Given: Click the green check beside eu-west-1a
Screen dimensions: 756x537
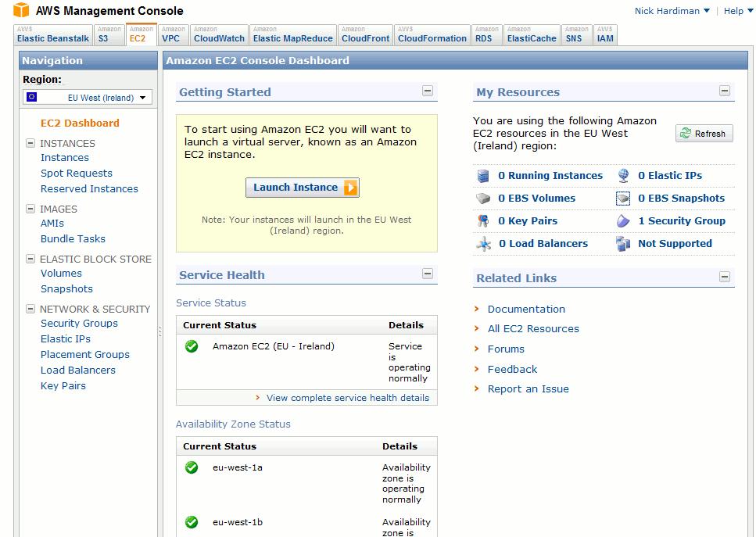Looking at the screenshot, I should (x=192, y=467).
